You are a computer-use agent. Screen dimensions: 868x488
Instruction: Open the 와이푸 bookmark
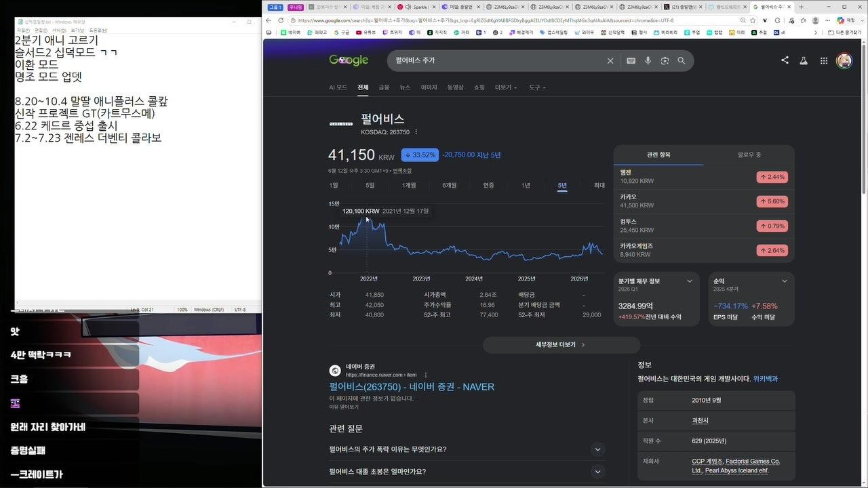click(x=584, y=32)
